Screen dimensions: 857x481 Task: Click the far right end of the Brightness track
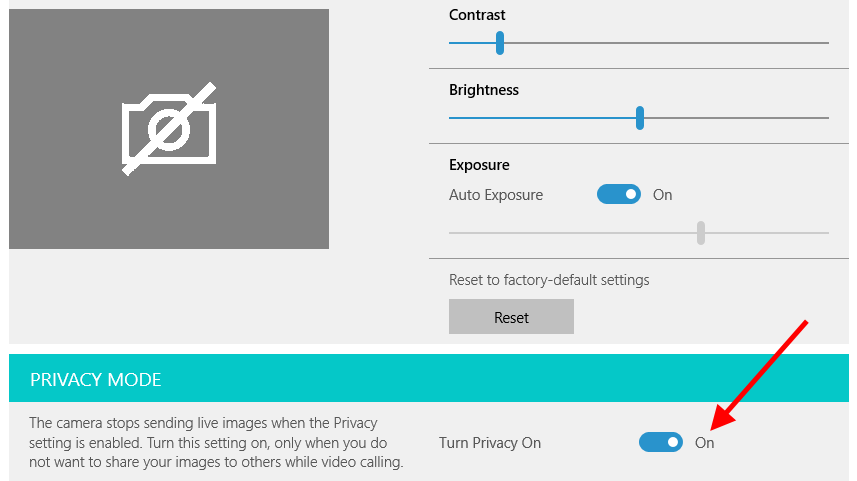click(825, 118)
